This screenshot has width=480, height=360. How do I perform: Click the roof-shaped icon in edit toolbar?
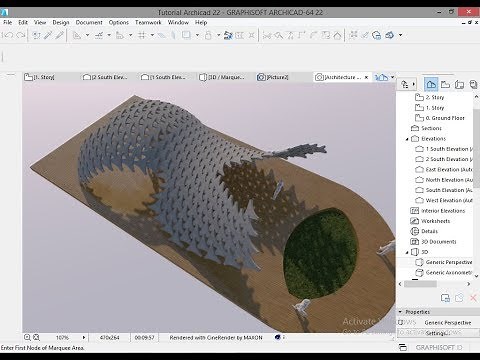coord(337,35)
